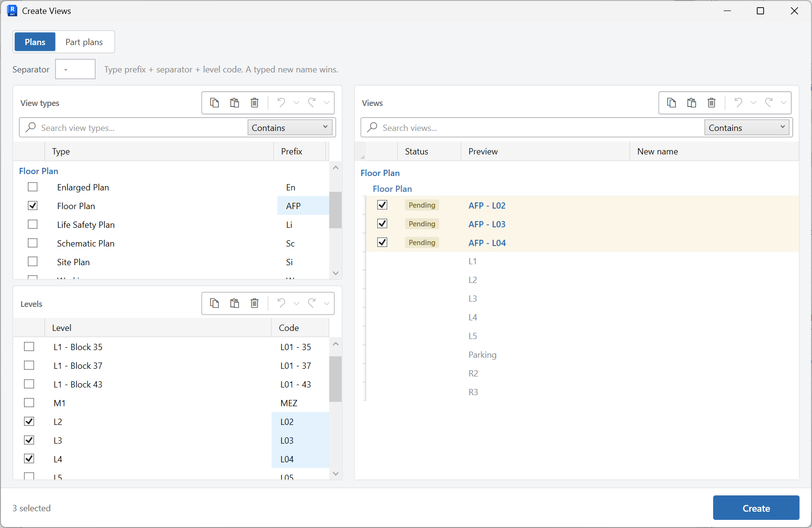Collapse the Floor Plan group in view types
The image size is (812, 528).
pos(38,171)
